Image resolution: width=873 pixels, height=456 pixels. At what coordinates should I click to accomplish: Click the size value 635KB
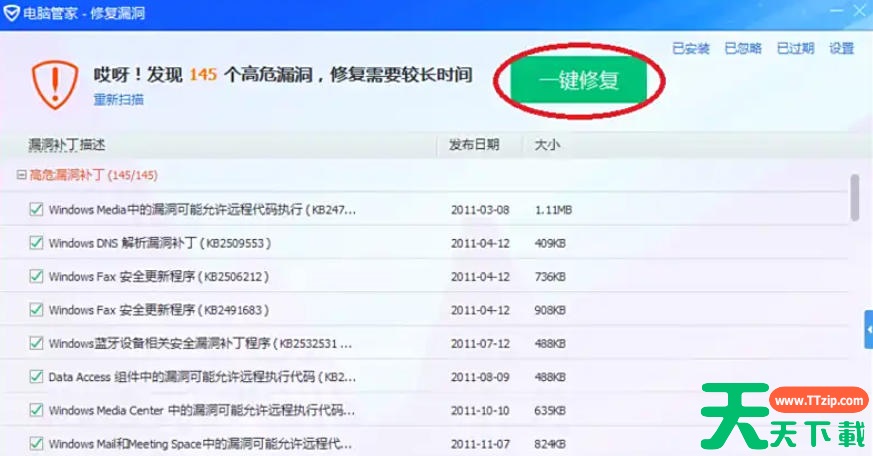point(550,410)
